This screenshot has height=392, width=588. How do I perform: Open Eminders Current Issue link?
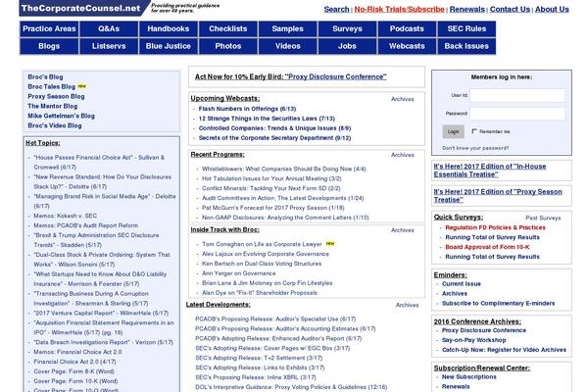pyautogui.click(x=462, y=284)
